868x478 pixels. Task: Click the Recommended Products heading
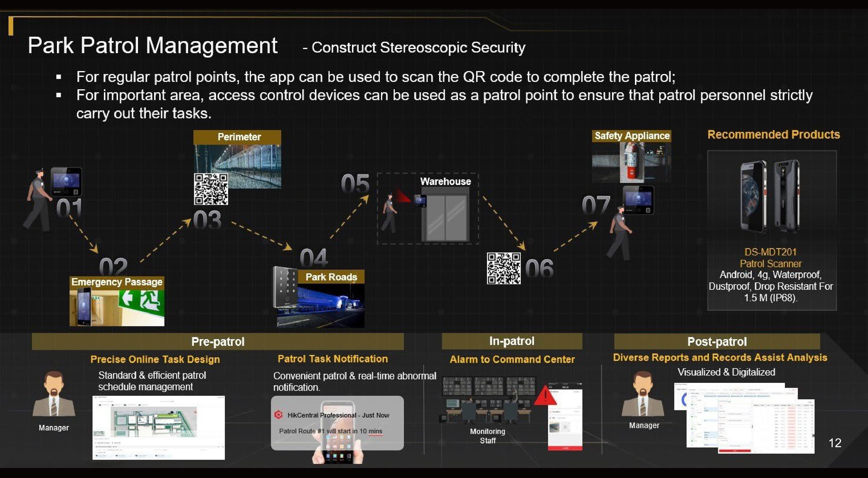773,134
